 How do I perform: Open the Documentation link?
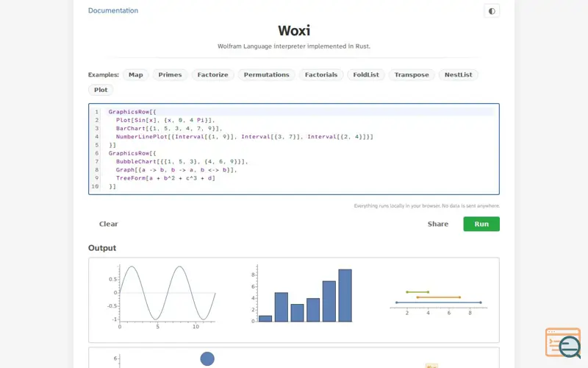(113, 10)
